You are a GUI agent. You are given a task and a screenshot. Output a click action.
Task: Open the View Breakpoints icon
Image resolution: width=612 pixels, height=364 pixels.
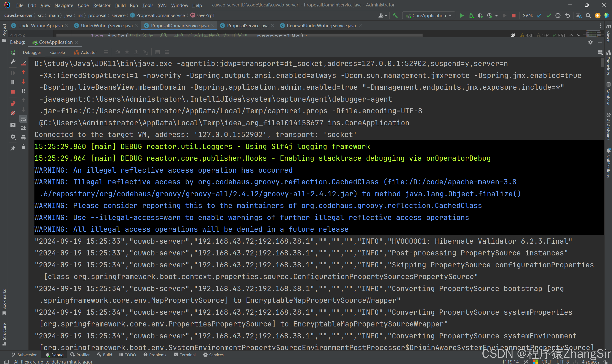[13, 104]
